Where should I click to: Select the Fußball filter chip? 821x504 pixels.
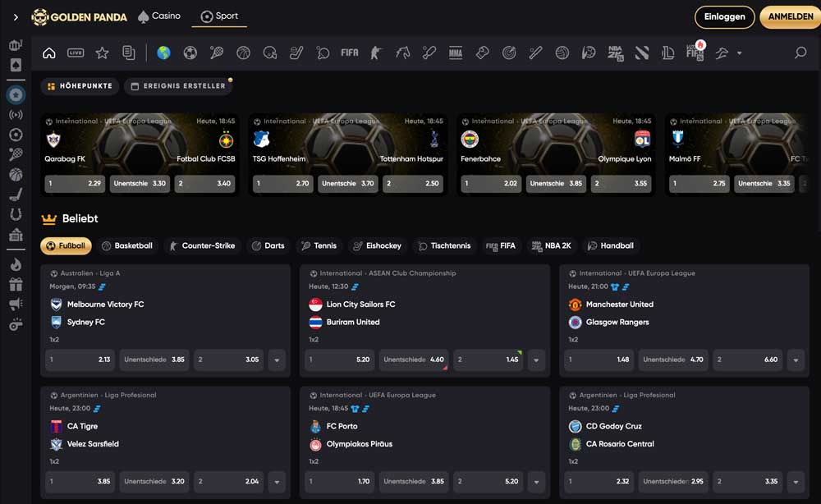[x=66, y=245]
